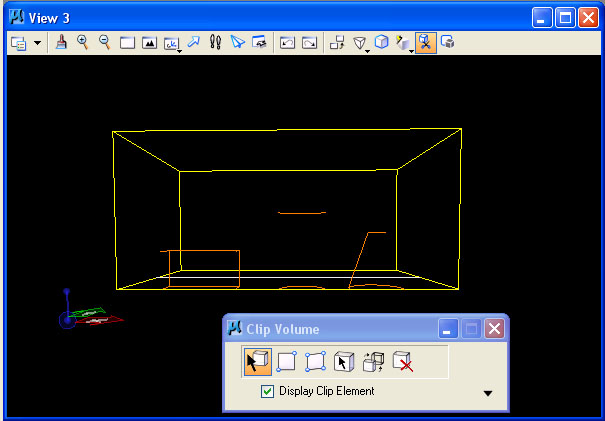The height and width of the screenshot is (421, 605).
Task: Close the Clip Volume dialog
Action: click(494, 329)
